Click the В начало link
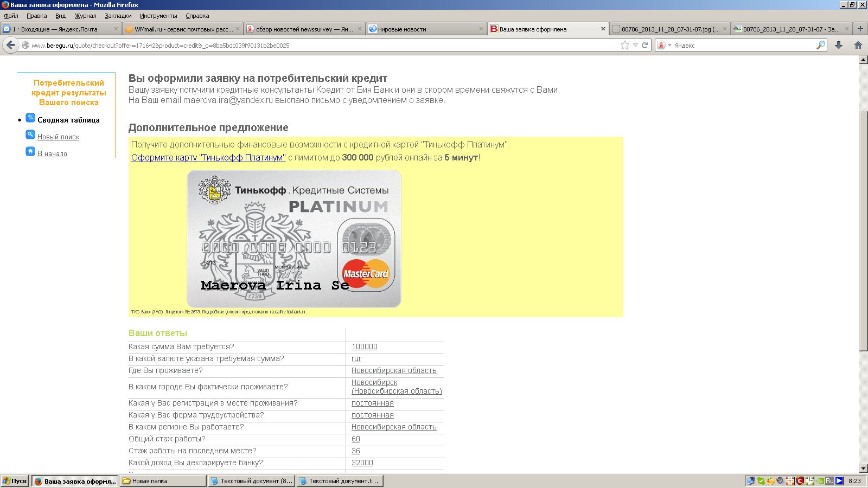 pyautogui.click(x=52, y=154)
